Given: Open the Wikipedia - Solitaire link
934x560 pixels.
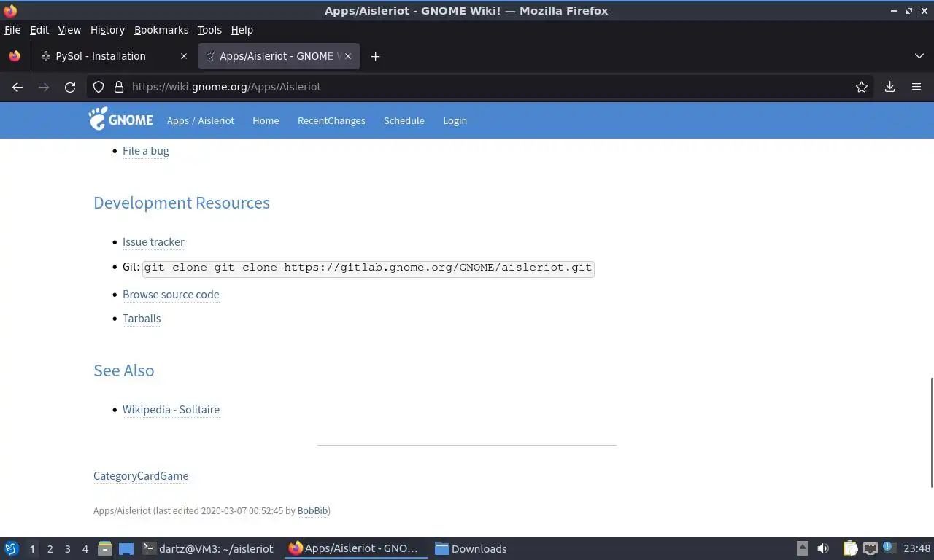Looking at the screenshot, I should (171, 410).
